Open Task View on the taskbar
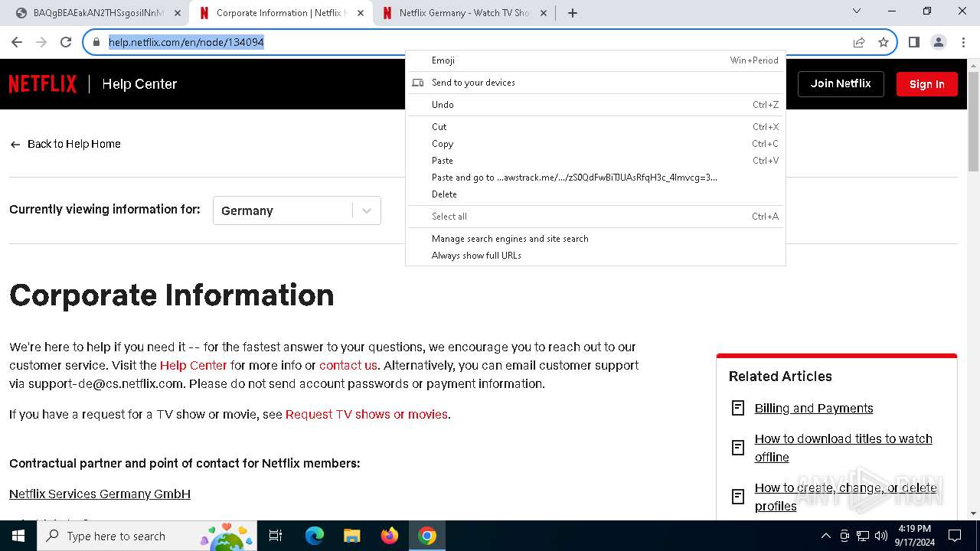The height and width of the screenshot is (551, 980). 276,536
